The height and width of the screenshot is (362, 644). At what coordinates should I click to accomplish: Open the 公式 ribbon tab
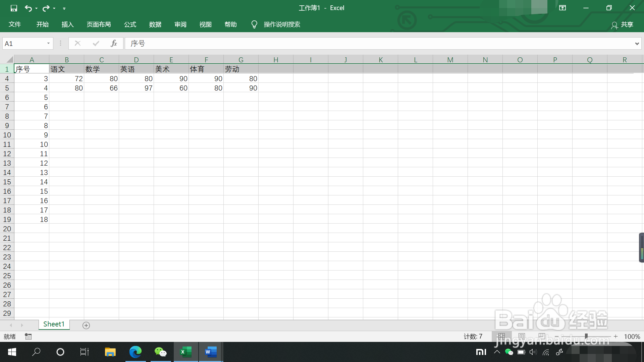tap(130, 24)
